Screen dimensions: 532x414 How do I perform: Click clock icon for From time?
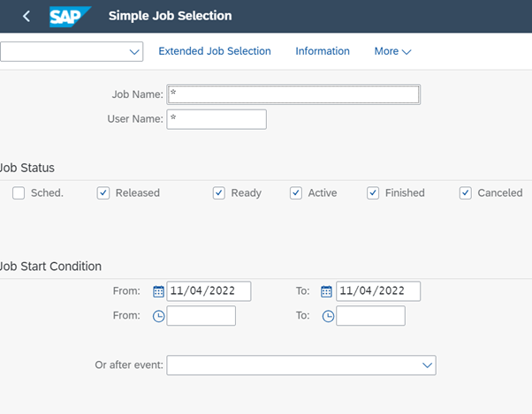(159, 316)
